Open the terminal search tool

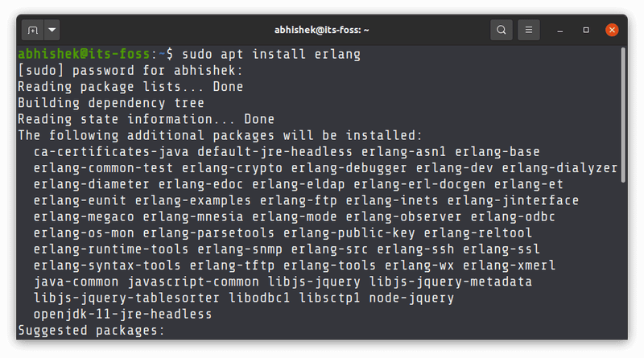click(502, 31)
